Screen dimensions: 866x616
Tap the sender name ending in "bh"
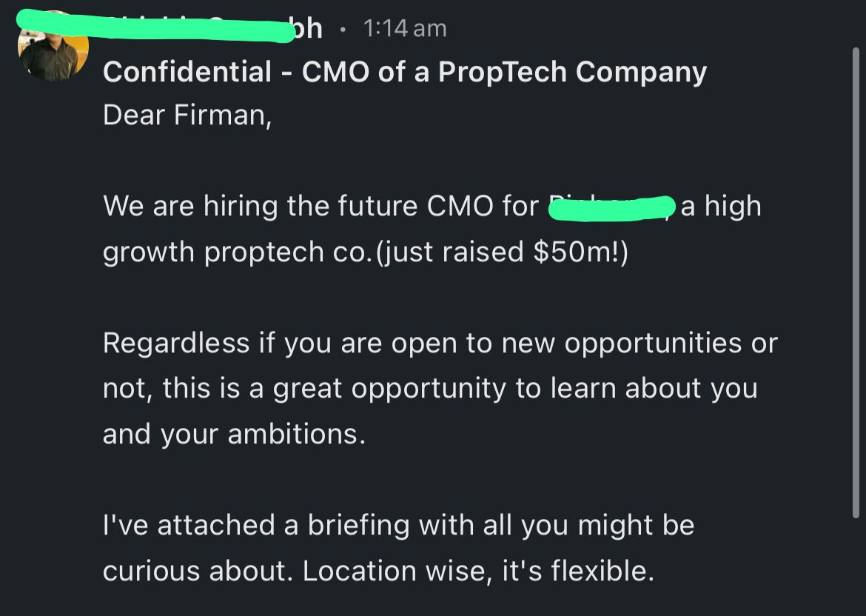tap(170, 27)
